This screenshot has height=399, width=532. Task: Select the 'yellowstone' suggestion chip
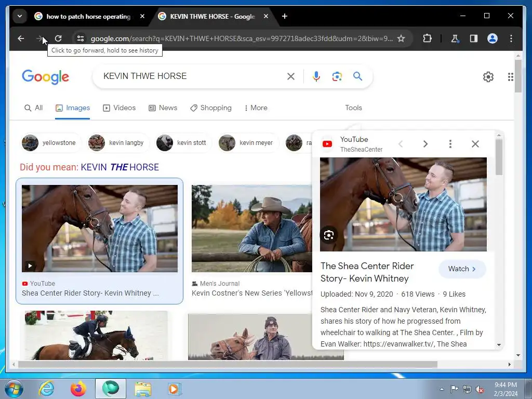pyautogui.click(x=50, y=143)
